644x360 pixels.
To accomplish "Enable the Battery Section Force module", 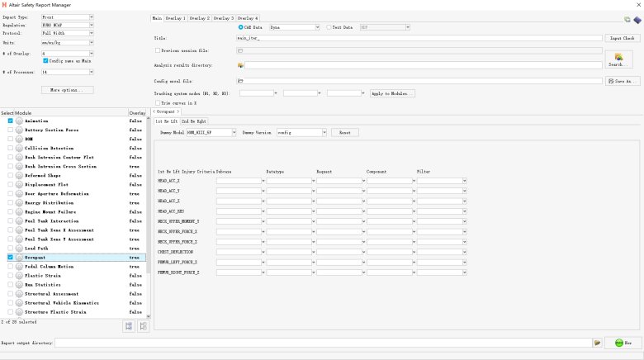I will tap(10, 130).
